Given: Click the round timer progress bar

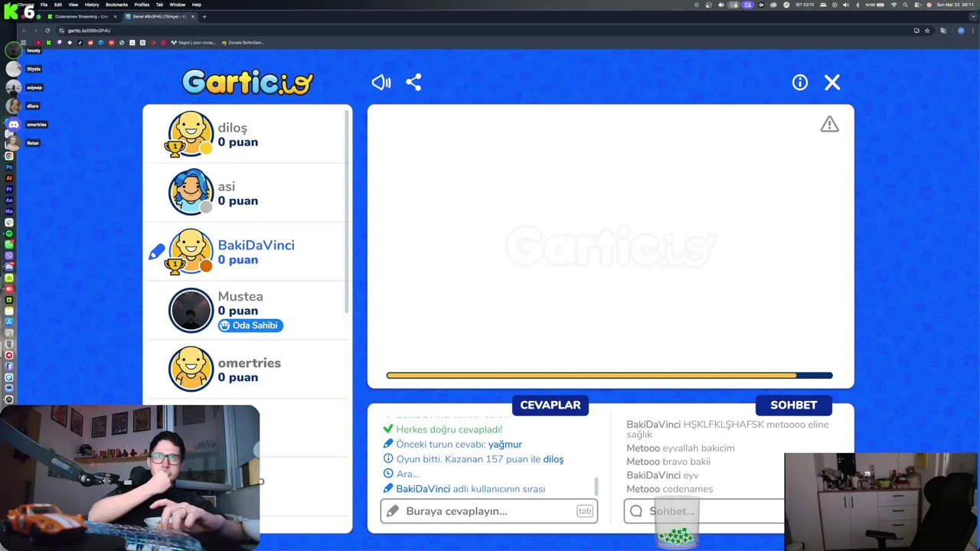Looking at the screenshot, I should click(609, 376).
